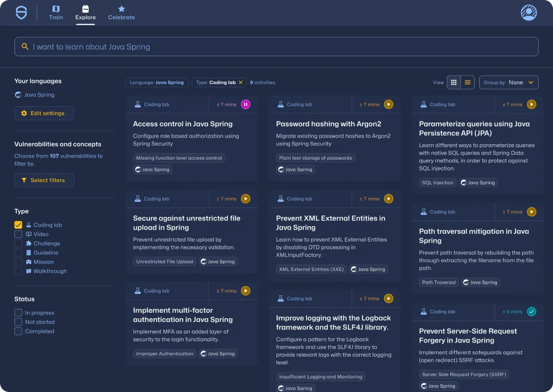This screenshot has height=392, width=553.
Task: Click the gear icon in Edit settings
Action: tap(24, 113)
